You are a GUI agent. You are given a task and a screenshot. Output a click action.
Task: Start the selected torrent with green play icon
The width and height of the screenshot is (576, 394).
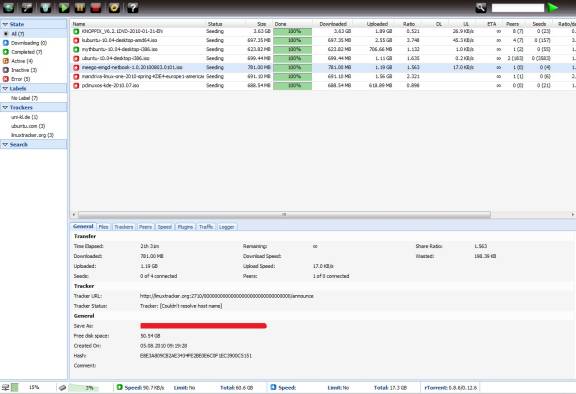point(64,7)
